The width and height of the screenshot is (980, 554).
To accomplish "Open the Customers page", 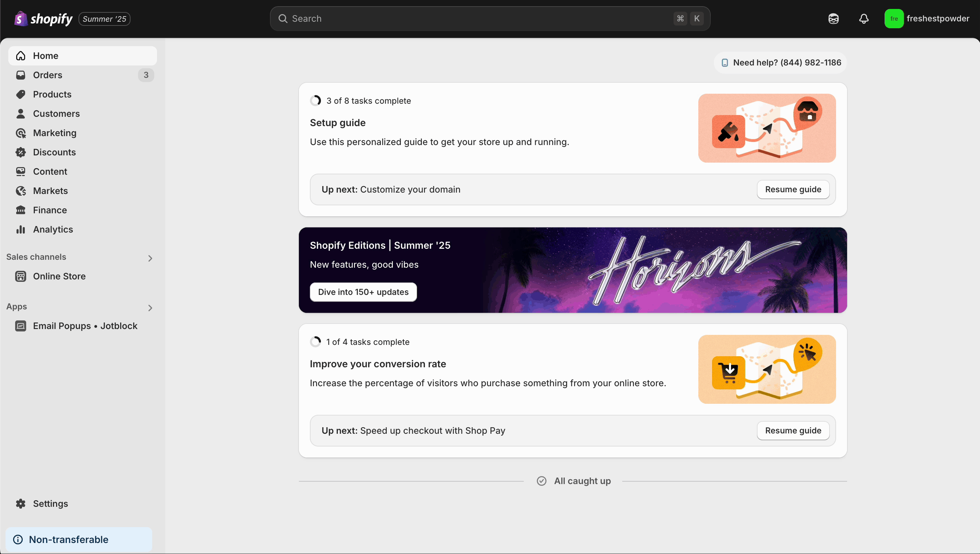I will [x=56, y=113].
